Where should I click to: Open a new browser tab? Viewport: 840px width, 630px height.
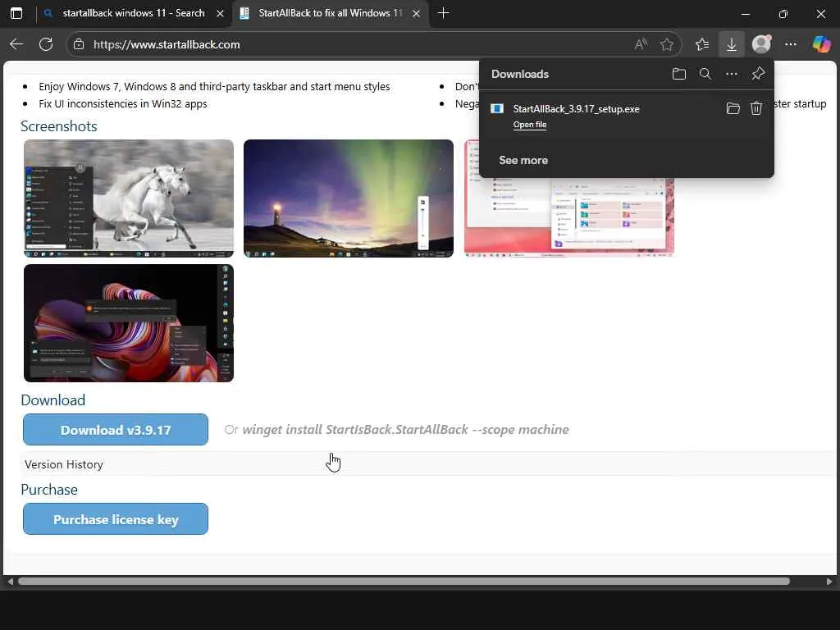pos(443,13)
